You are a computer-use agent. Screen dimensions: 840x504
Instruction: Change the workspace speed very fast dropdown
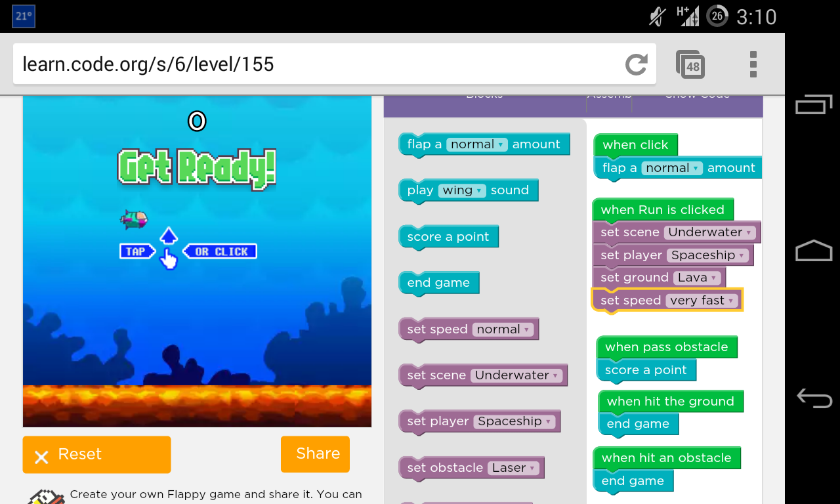coord(702,301)
